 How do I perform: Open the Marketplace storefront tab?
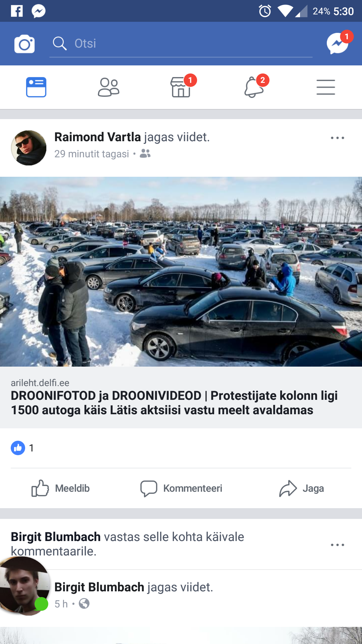click(181, 87)
